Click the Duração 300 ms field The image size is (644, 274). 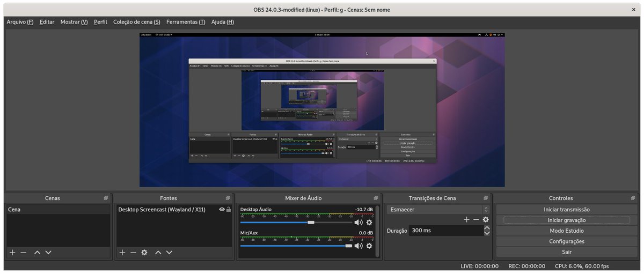pyautogui.click(x=445, y=231)
